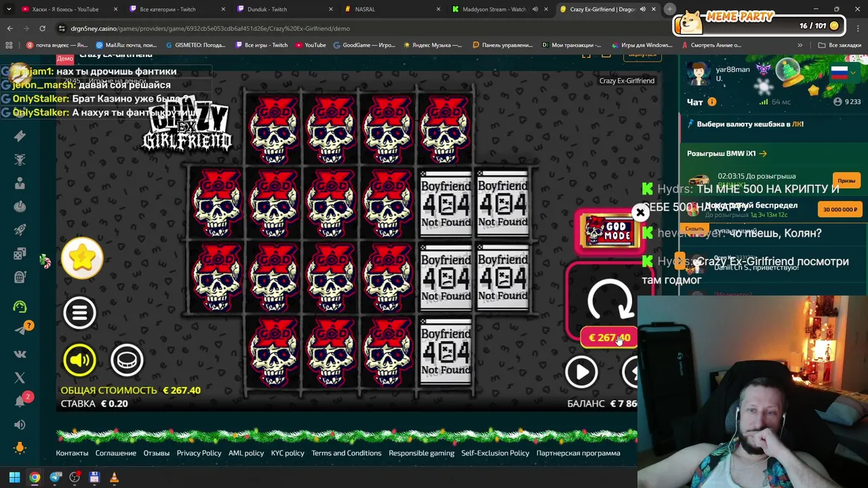Image resolution: width=868 pixels, height=488 pixels.
Task: Open the YouTube bookmark
Action: point(311,45)
